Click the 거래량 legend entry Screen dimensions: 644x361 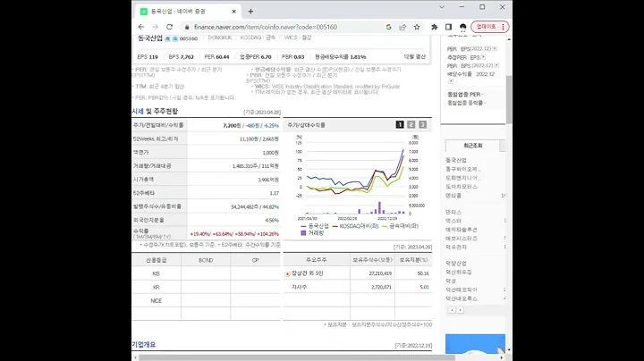coord(312,233)
